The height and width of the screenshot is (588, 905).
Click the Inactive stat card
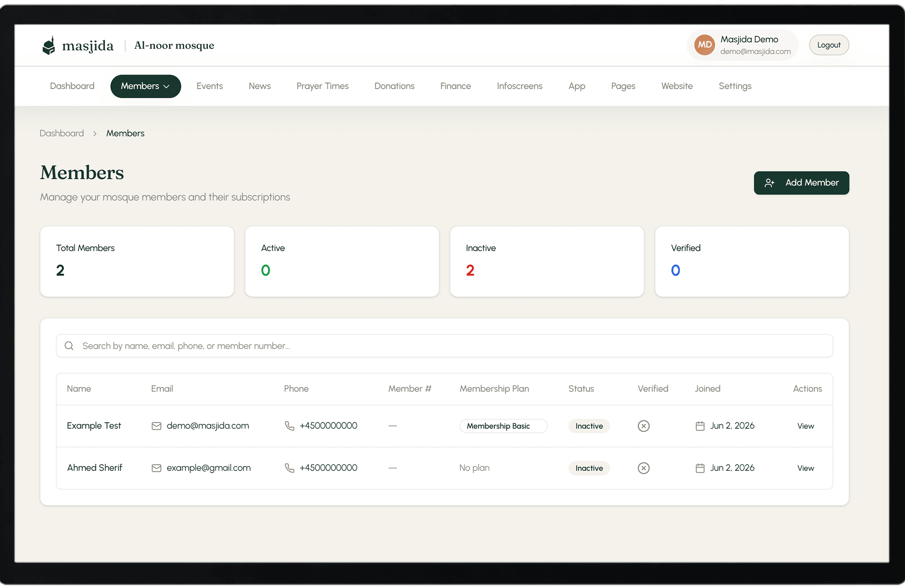click(547, 261)
